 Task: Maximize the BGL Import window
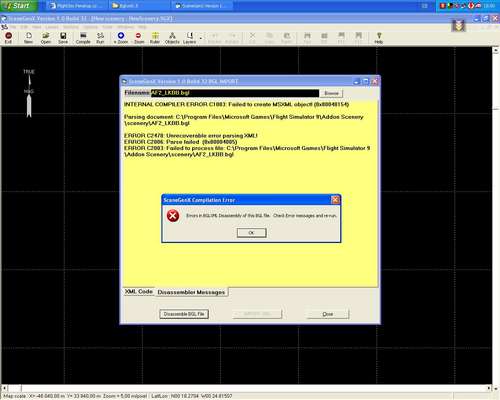366,81
